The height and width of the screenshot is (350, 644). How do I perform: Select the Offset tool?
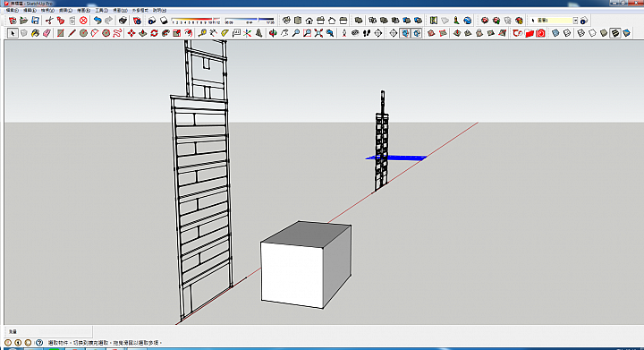[x=189, y=33]
